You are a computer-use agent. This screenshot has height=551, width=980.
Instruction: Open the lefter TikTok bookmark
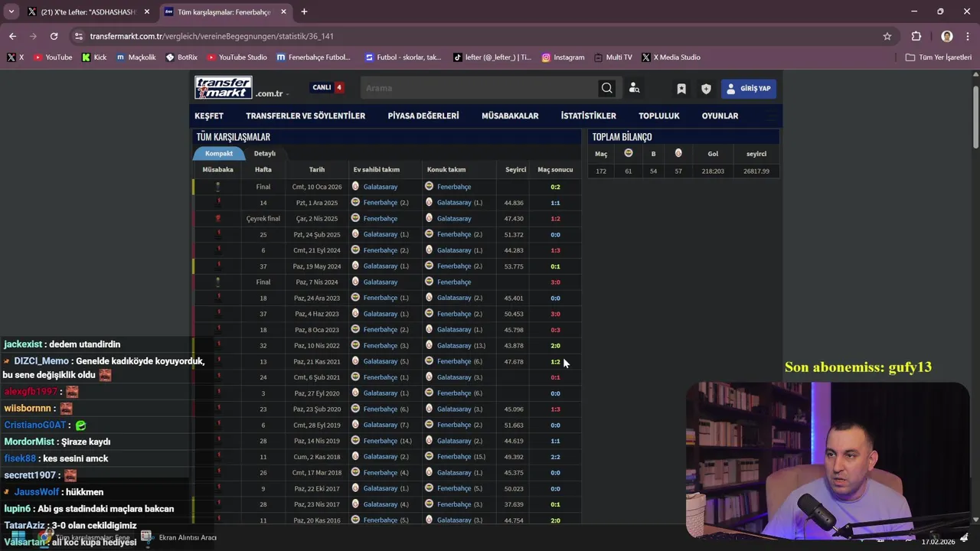492,57
